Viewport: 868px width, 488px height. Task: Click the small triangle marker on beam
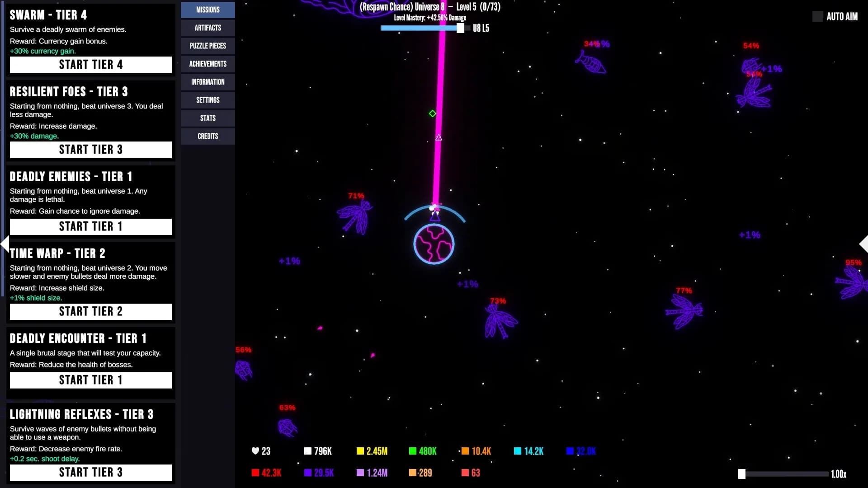tap(439, 137)
